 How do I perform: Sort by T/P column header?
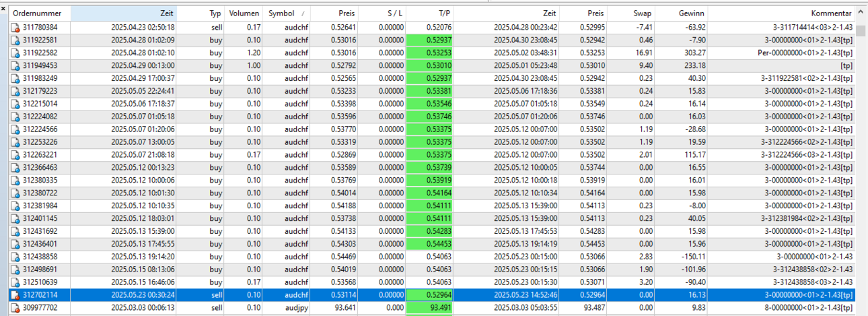(x=429, y=13)
